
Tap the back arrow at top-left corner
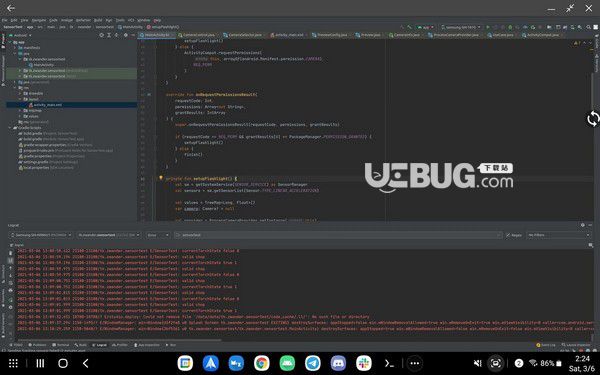point(11,8)
